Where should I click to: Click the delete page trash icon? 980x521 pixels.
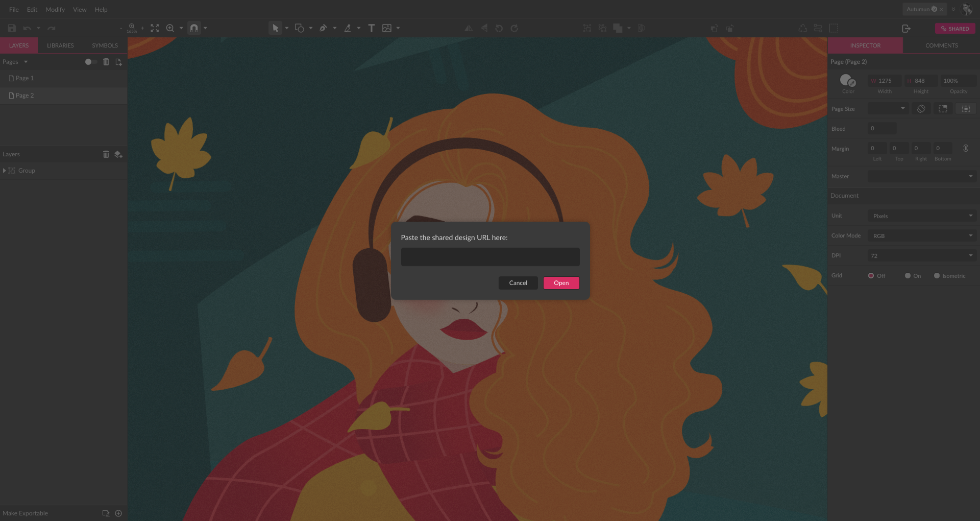pyautogui.click(x=106, y=62)
